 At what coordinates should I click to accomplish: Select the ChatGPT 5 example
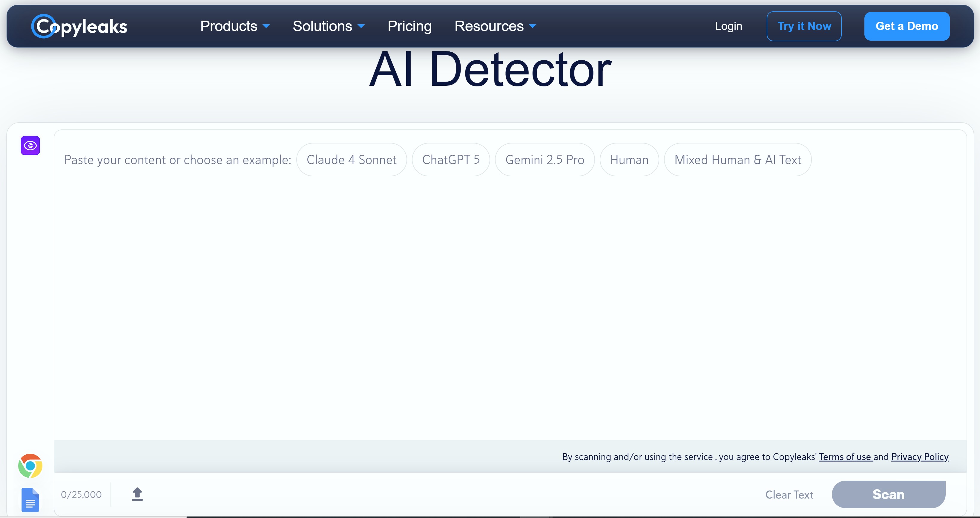(x=451, y=160)
